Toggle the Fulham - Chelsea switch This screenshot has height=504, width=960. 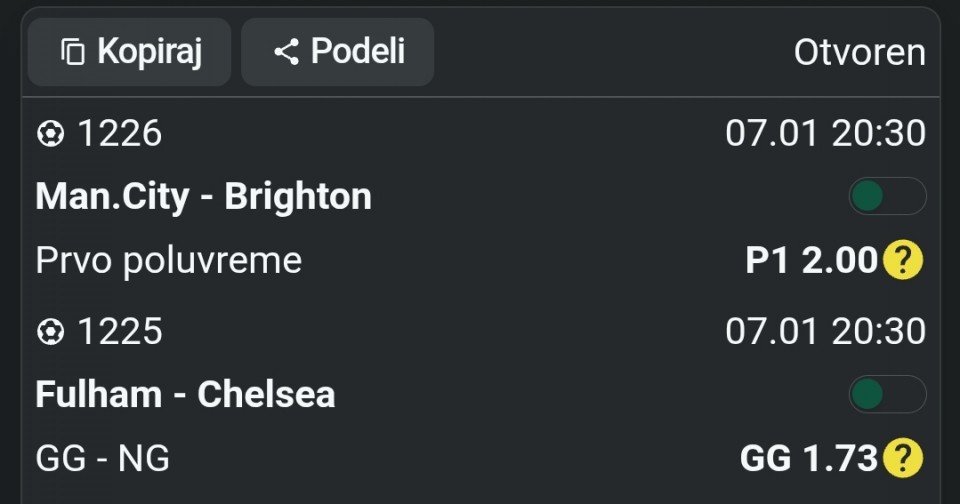tap(887, 394)
